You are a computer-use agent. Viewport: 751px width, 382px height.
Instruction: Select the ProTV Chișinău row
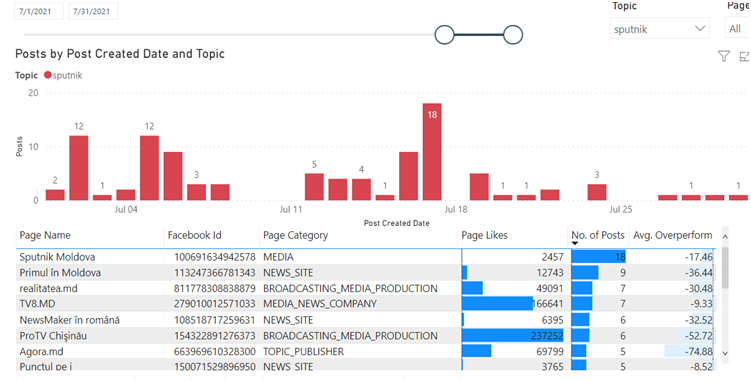click(366, 336)
